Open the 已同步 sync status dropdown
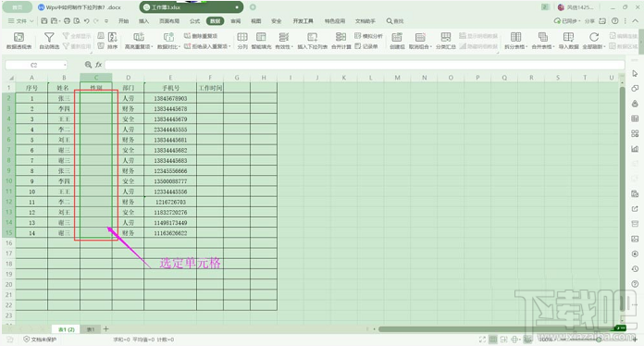The height and width of the screenshot is (346, 644). (x=567, y=21)
